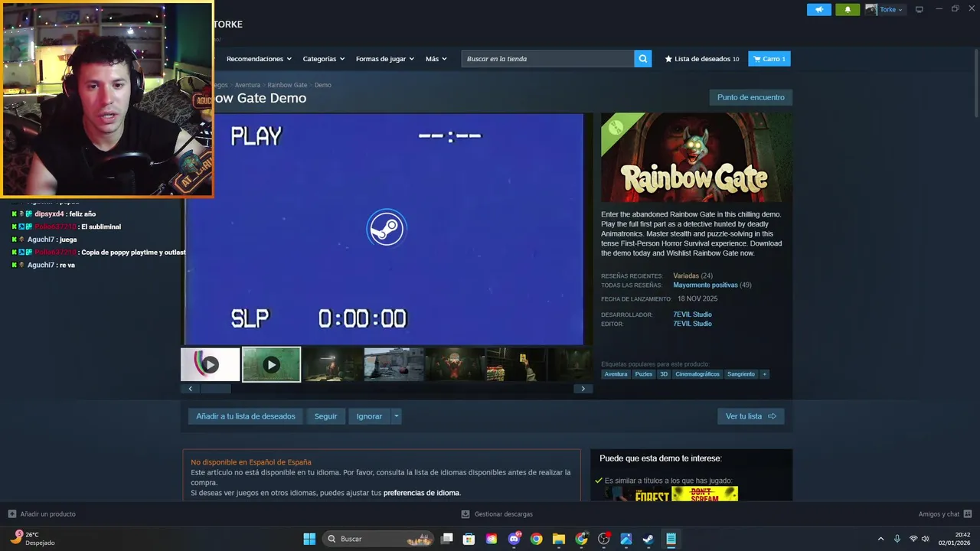
Task: Open File Explorer taskbar icon
Action: 559,539
